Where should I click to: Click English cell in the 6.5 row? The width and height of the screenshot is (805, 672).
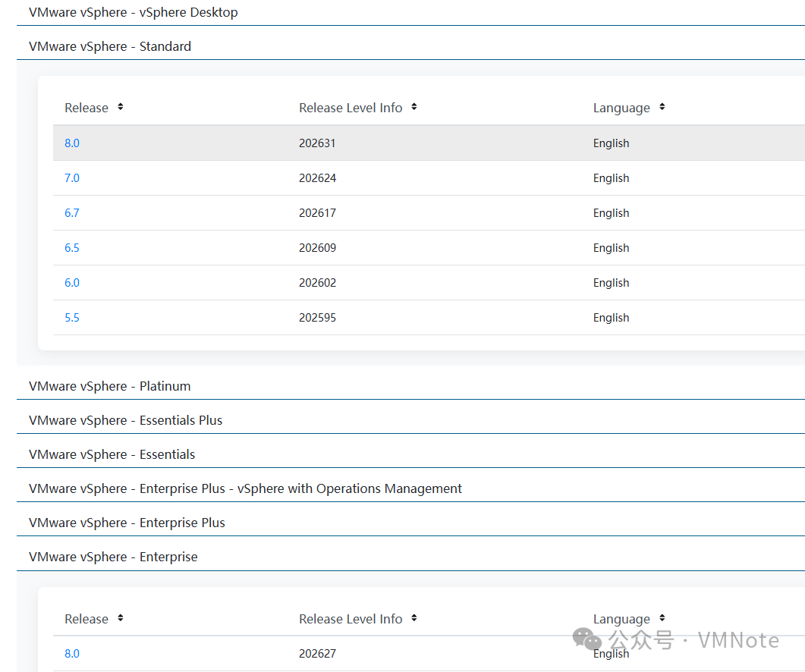click(x=611, y=248)
